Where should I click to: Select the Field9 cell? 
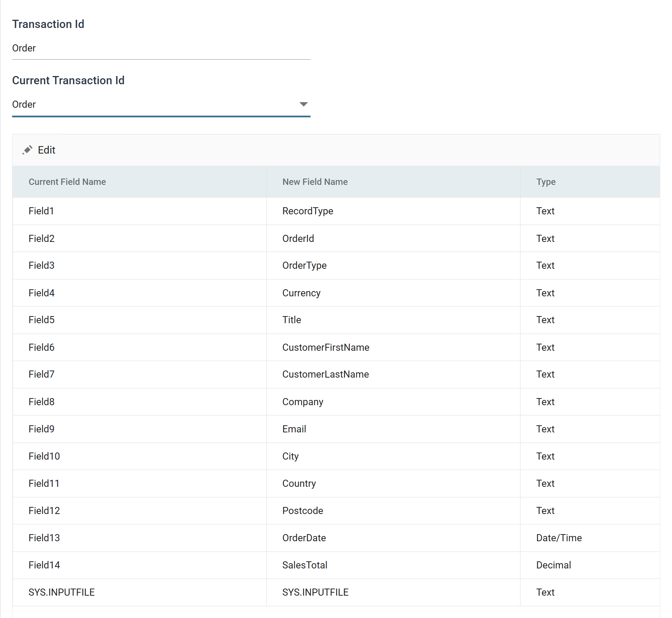click(139, 429)
